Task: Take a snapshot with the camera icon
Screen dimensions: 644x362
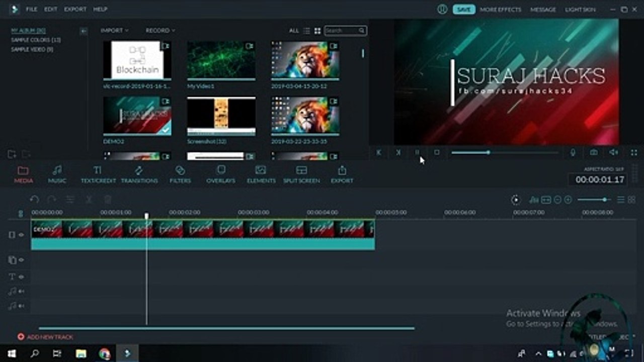Action: 594,152
